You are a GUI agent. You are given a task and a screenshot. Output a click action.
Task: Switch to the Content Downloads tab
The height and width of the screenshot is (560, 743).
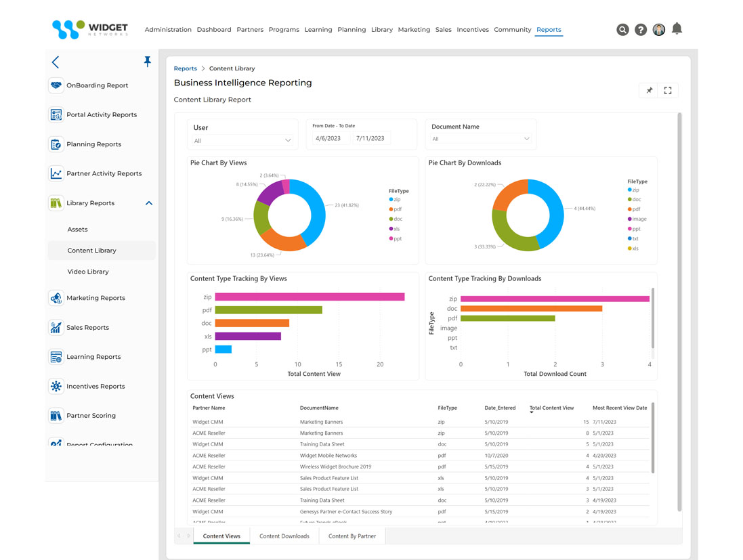pyautogui.click(x=284, y=536)
